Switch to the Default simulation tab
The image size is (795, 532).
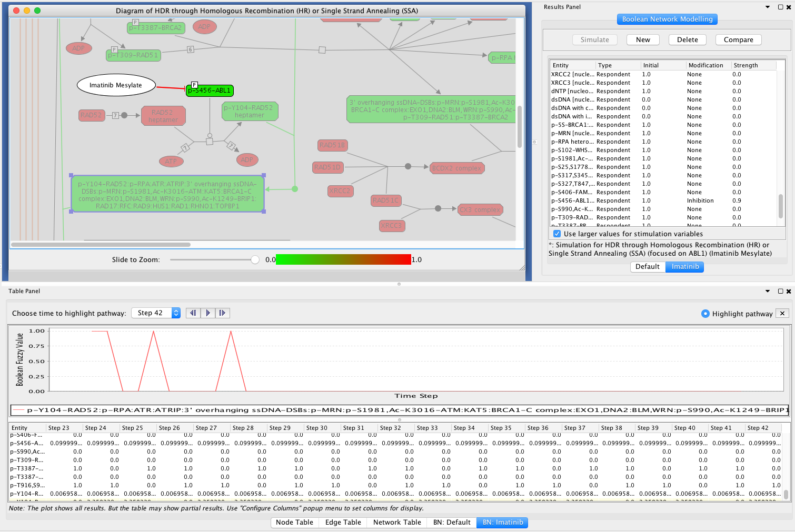click(x=648, y=267)
